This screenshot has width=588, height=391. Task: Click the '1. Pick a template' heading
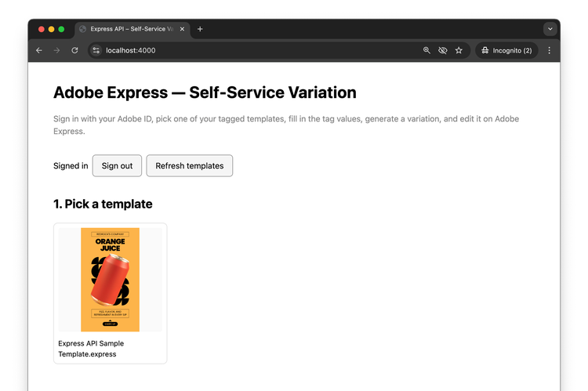click(x=103, y=204)
